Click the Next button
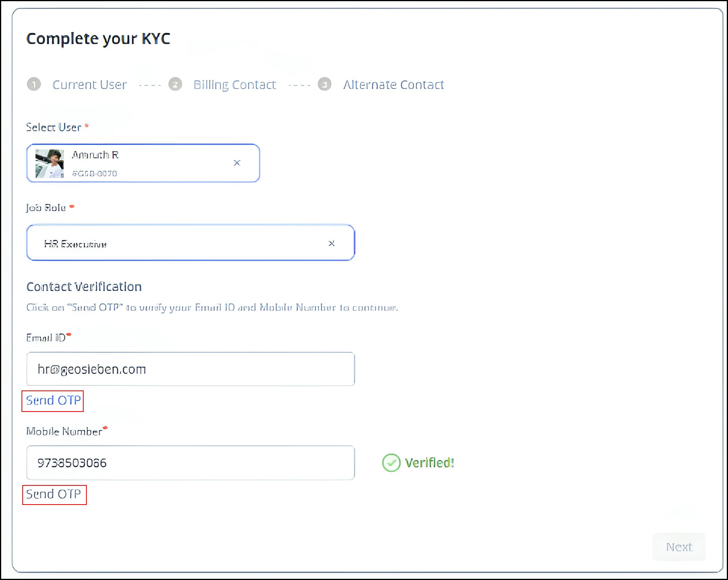 click(679, 547)
